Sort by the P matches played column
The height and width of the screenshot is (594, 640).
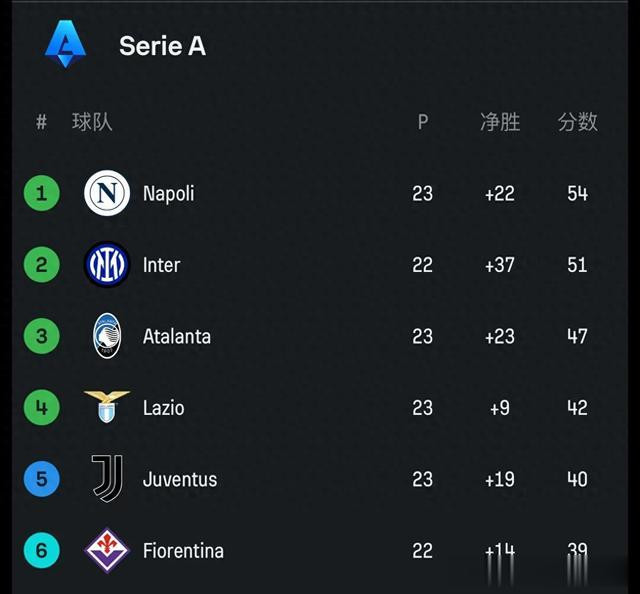tap(423, 122)
